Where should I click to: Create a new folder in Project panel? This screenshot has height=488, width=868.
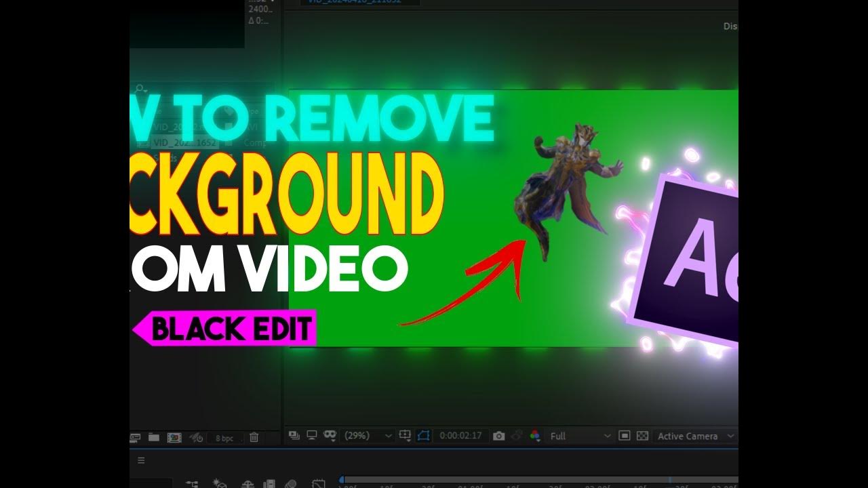coord(154,438)
